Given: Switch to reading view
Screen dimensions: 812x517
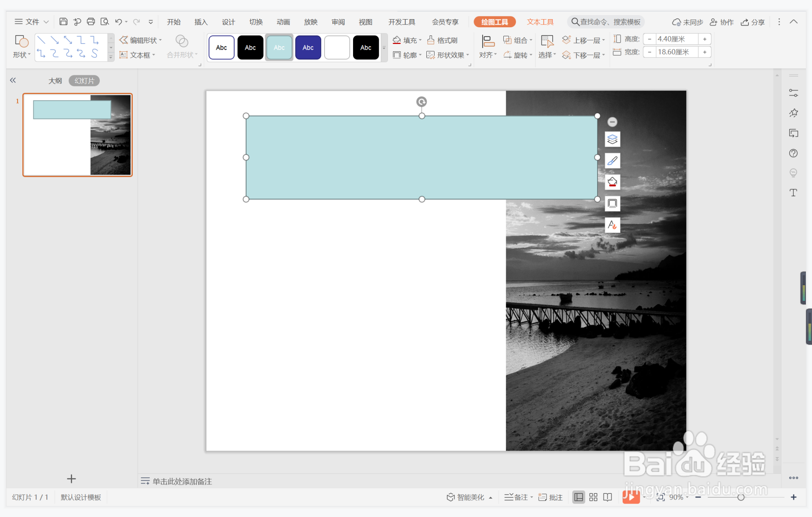Looking at the screenshot, I should (608, 497).
